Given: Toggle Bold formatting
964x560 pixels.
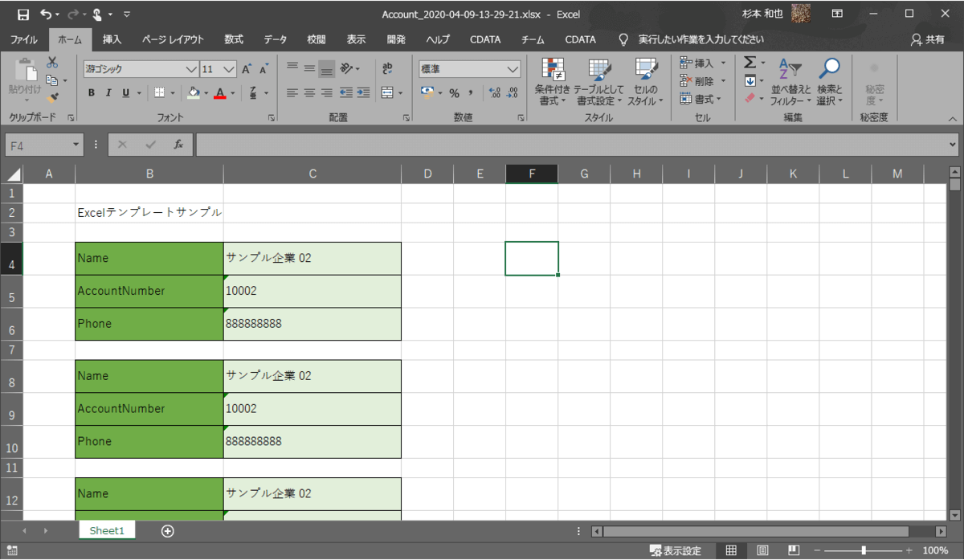Looking at the screenshot, I should [x=91, y=92].
